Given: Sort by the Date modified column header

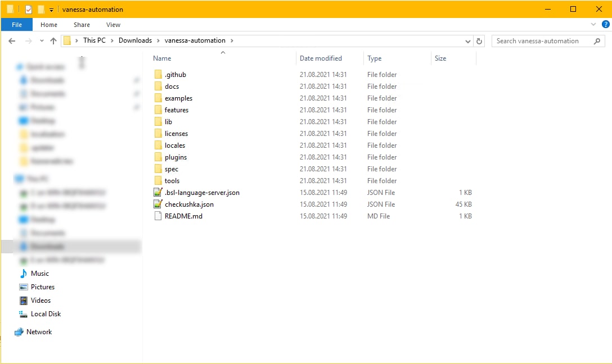Looking at the screenshot, I should 321,58.
